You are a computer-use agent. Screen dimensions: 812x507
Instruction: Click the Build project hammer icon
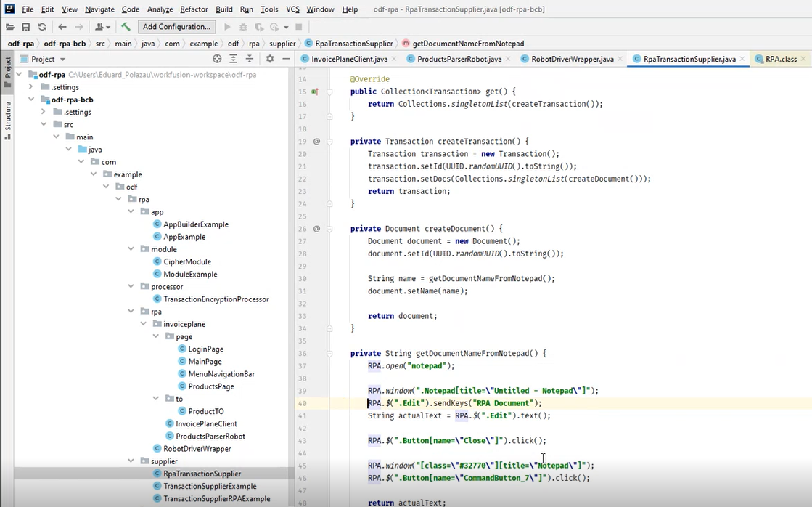pyautogui.click(x=126, y=26)
